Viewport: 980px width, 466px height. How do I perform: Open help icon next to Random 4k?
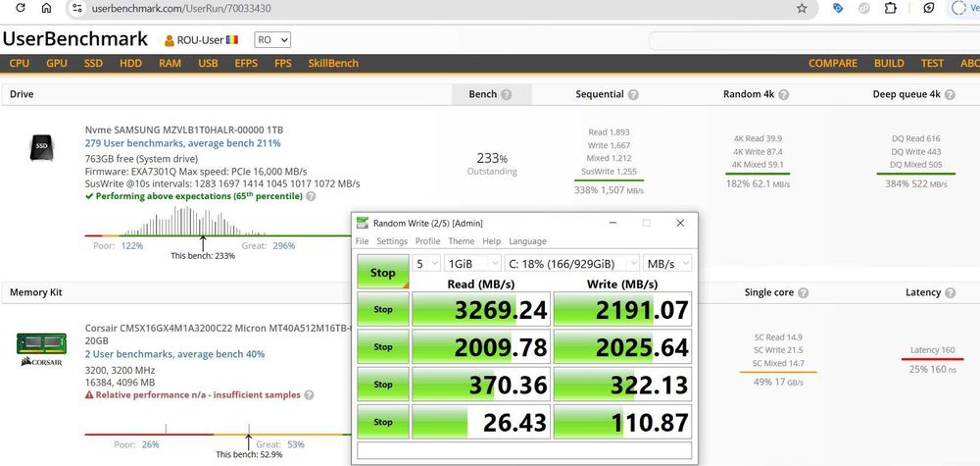(x=783, y=94)
